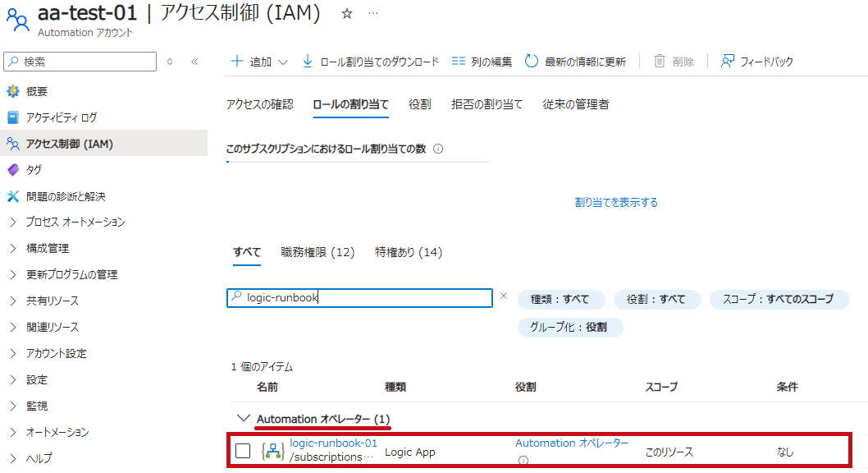
Task: Expand アカウント設定 section
Action: 13,353
